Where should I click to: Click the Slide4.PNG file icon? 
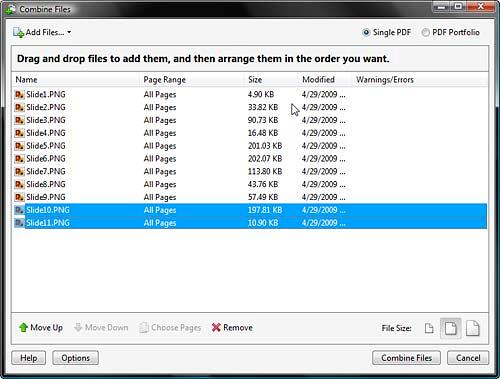point(20,133)
